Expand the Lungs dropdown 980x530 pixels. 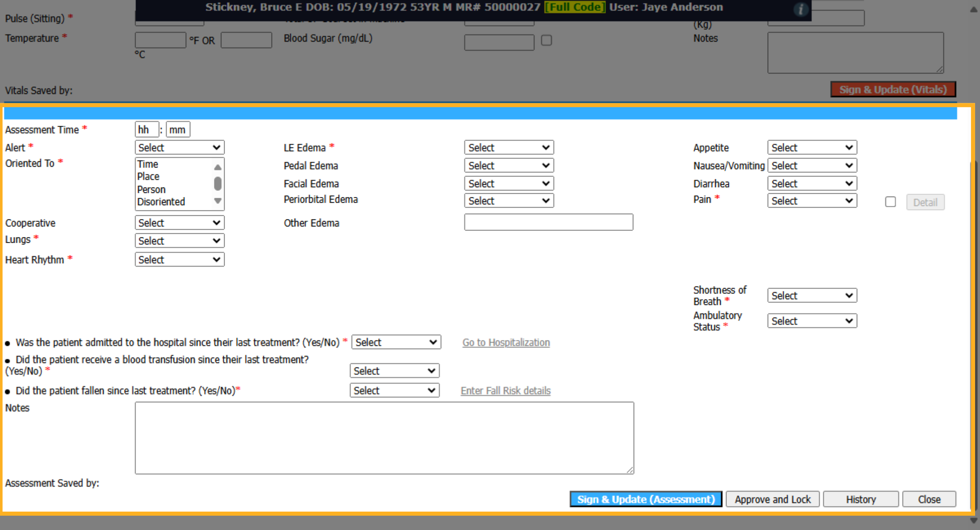click(x=180, y=241)
